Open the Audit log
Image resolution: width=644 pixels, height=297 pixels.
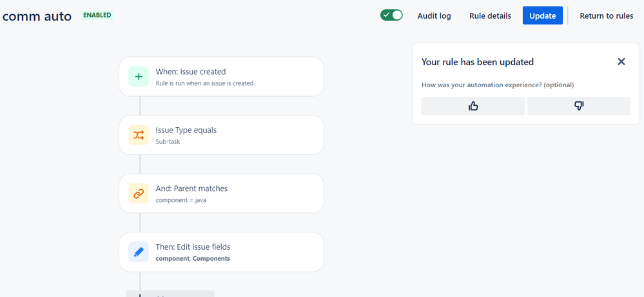coord(434,15)
